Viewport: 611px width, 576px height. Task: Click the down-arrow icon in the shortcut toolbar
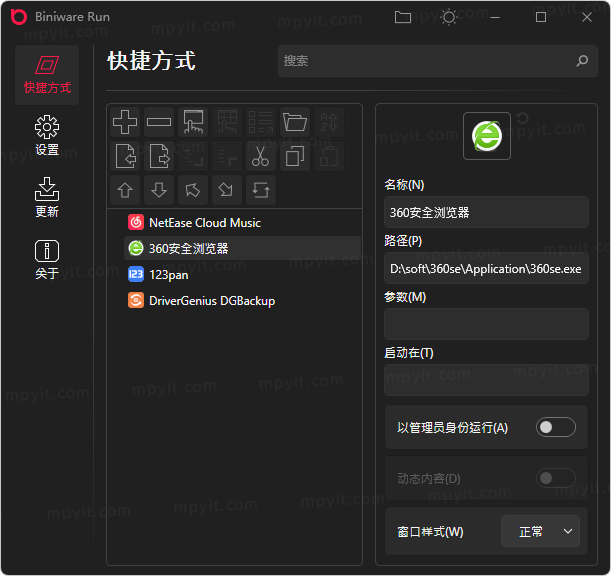[x=159, y=190]
